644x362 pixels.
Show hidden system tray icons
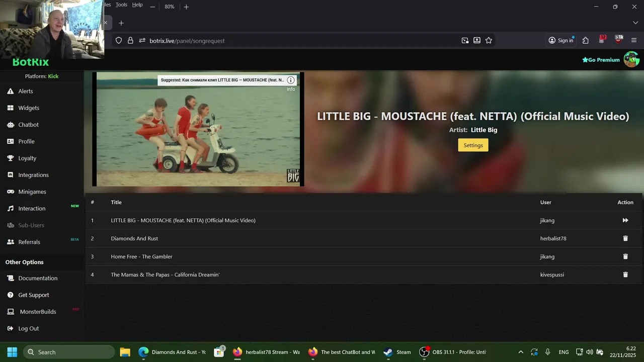click(521, 352)
